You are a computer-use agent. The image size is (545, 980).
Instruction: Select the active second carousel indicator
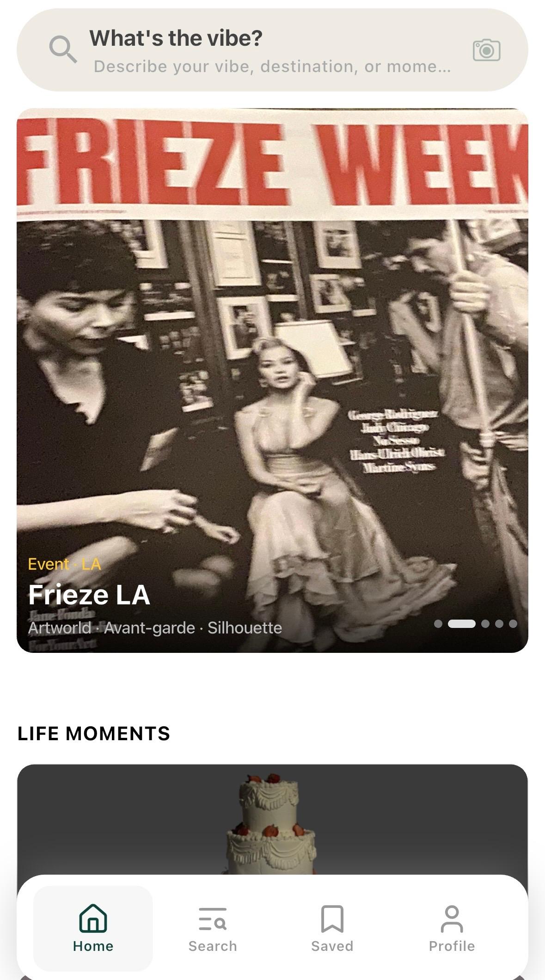click(x=462, y=624)
